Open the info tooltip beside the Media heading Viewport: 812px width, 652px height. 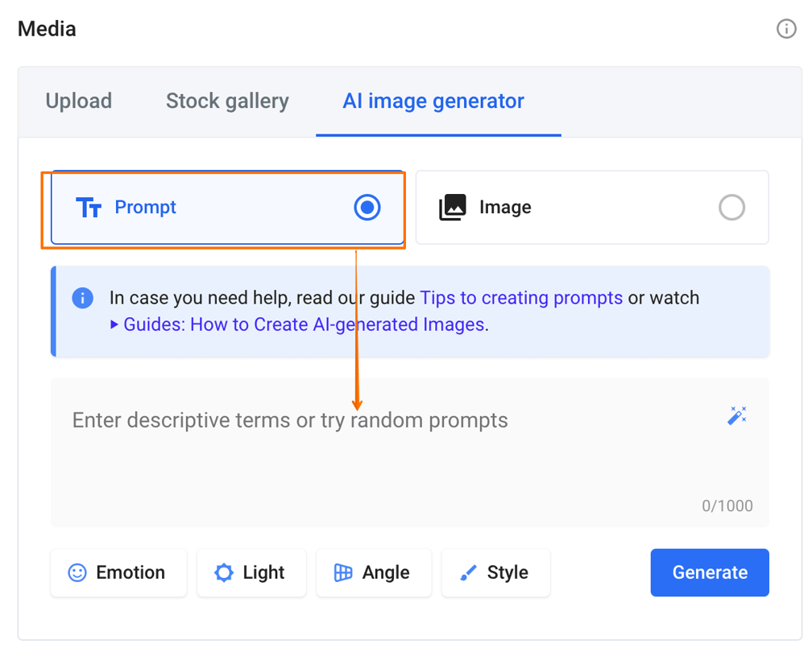(x=787, y=29)
